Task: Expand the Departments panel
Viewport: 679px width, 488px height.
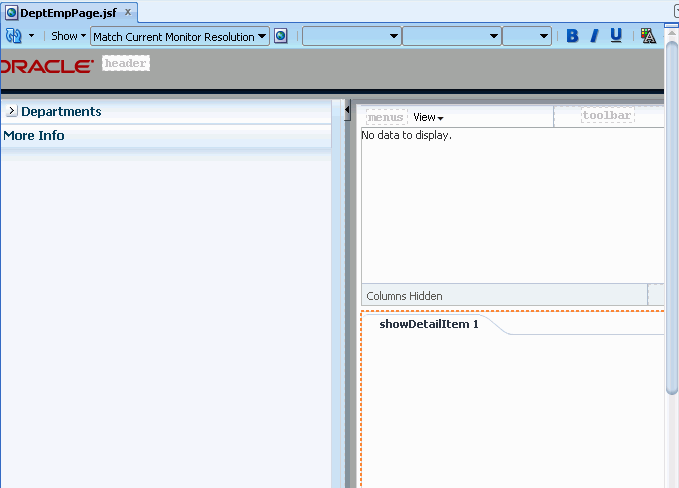Action: (x=12, y=111)
